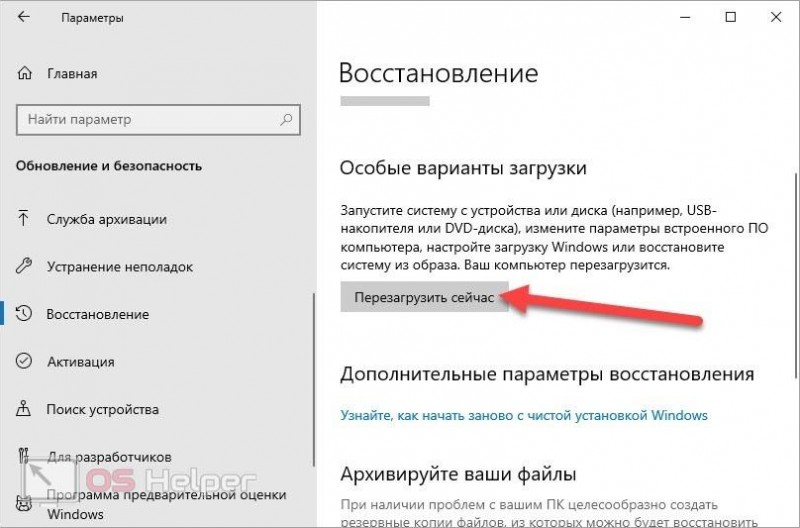
Task: Open Программа предварительной оценки Windows
Action: tap(166, 504)
